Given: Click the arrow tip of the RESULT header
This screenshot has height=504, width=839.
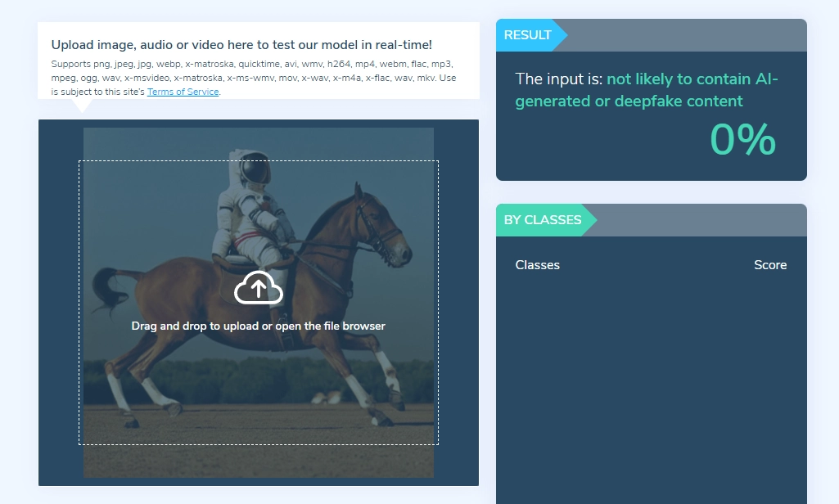Looking at the screenshot, I should click(x=562, y=35).
